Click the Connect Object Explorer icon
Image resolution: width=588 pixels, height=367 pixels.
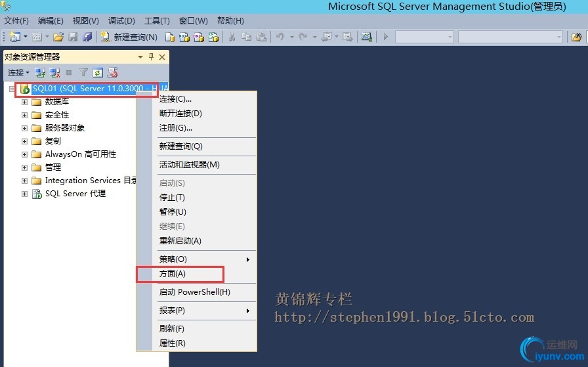coord(40,72)
